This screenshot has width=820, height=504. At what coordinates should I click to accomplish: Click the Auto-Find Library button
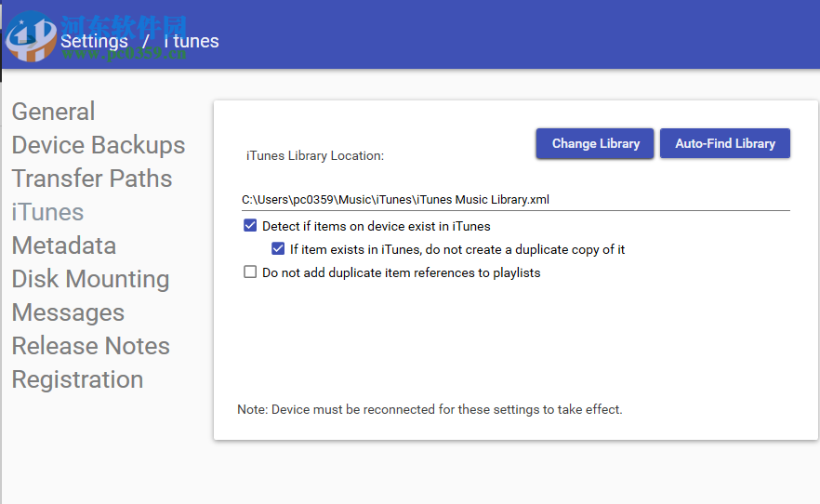coord(725,143)
